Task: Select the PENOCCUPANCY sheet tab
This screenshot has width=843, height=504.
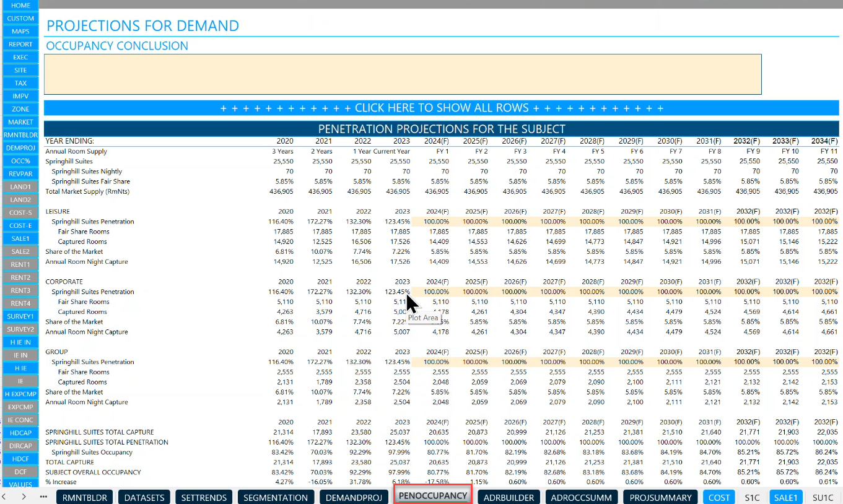Action: [x=433, y=496]
